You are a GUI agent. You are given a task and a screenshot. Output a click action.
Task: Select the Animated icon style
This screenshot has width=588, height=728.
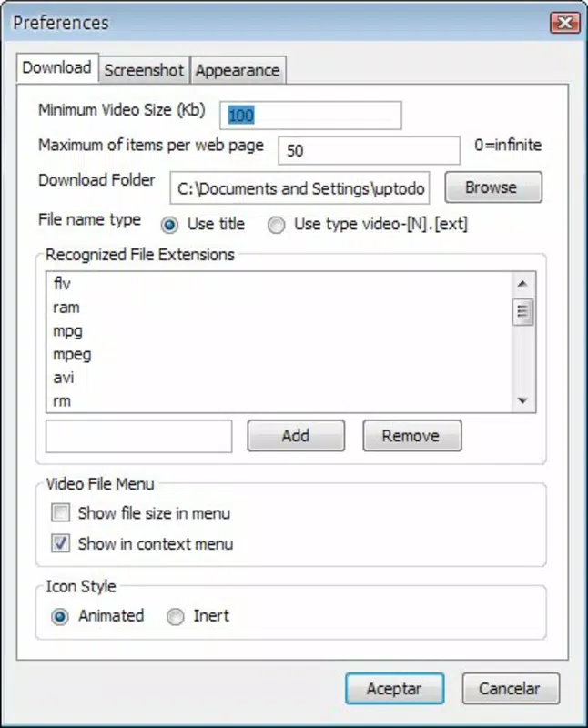tap(60, 617)
